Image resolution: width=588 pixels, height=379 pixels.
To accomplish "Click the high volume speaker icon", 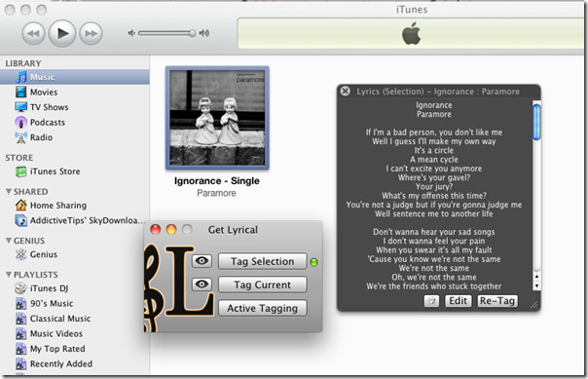I will tap(204, 33).
